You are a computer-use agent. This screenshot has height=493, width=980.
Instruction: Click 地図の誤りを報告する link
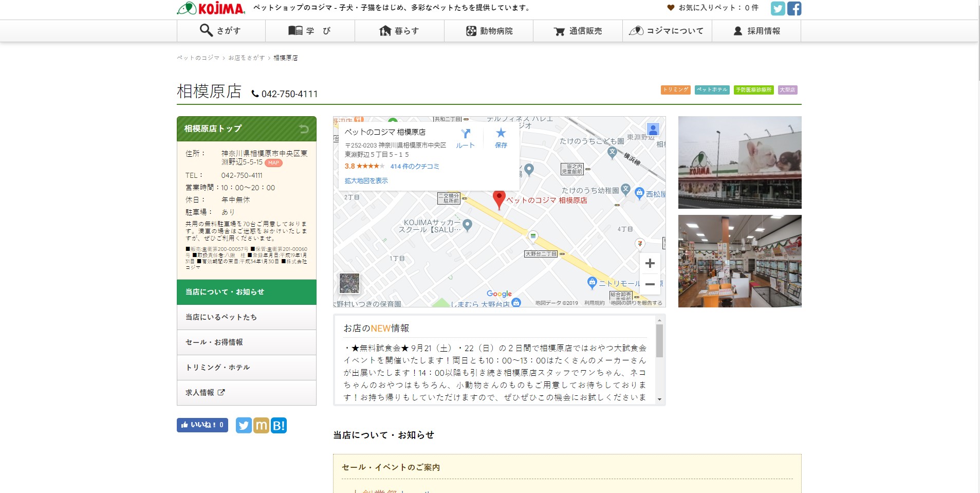[x=636, y=303]
